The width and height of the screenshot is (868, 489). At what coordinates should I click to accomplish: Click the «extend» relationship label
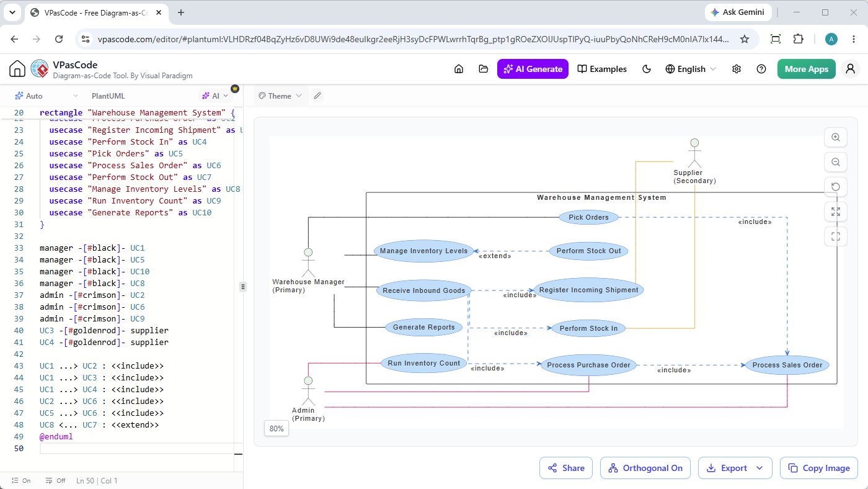coord(495,256)
